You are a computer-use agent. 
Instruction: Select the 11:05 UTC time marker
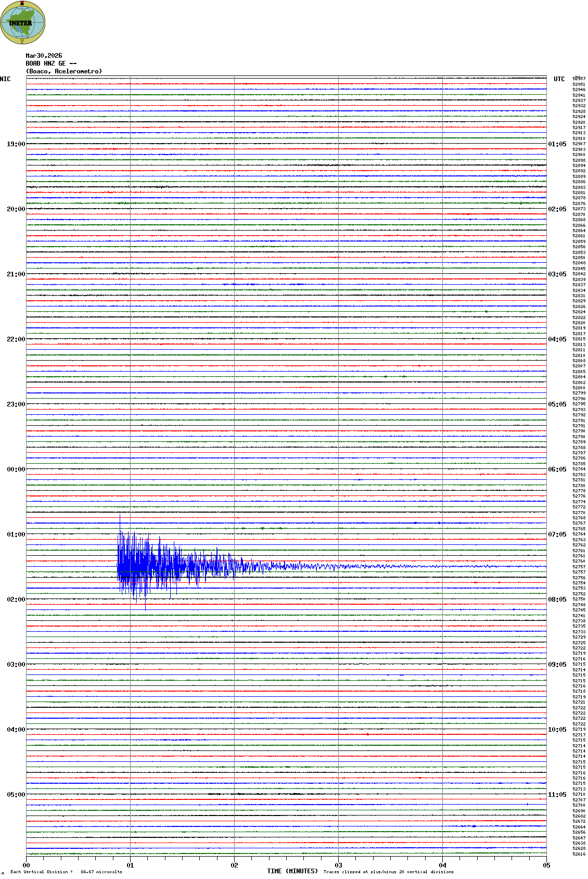pos(557,795)
